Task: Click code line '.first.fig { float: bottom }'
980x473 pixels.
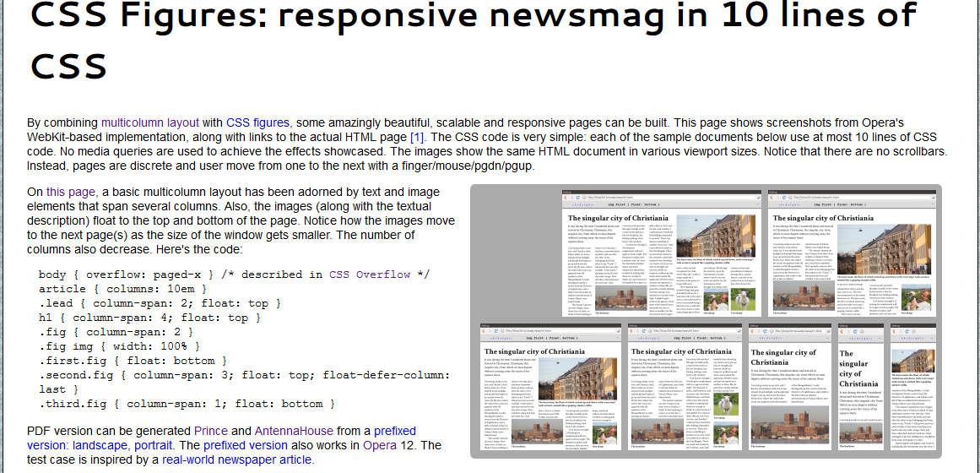Action: pyautogui.click(x=133, y=361)
